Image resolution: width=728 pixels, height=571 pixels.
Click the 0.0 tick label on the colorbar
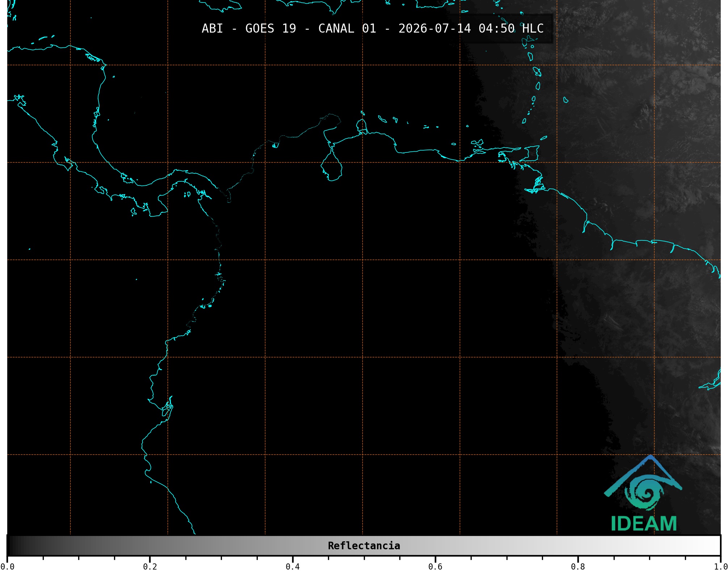(x=7, y=567)
